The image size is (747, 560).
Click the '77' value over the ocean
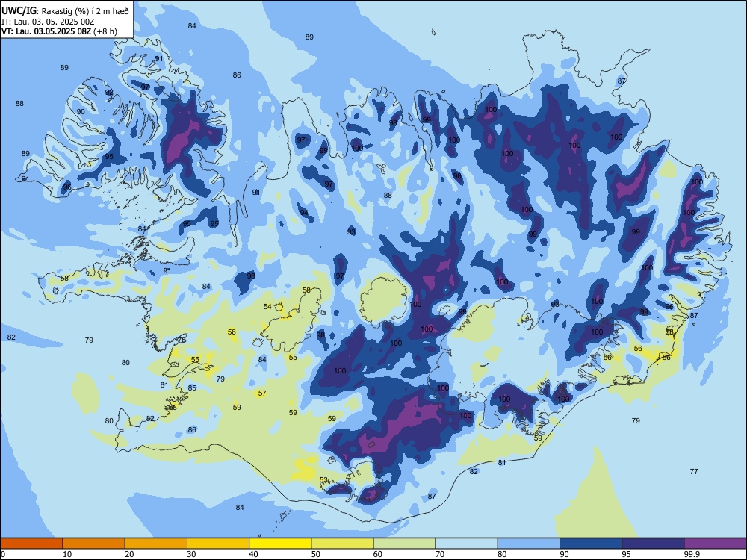coord(694,471)
